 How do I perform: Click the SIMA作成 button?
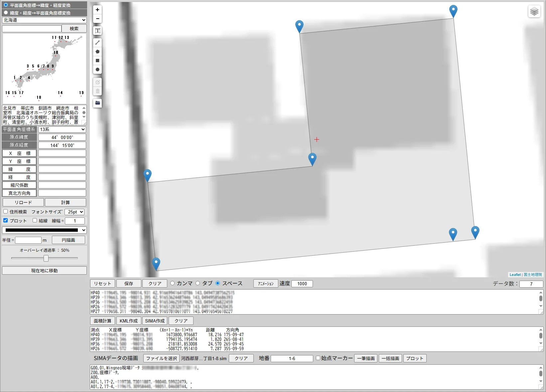coord(155,321)
